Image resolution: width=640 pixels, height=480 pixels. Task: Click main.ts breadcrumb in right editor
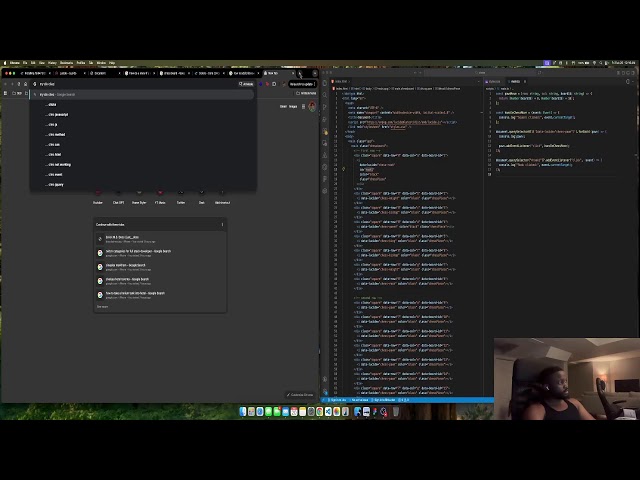point(504,89)
